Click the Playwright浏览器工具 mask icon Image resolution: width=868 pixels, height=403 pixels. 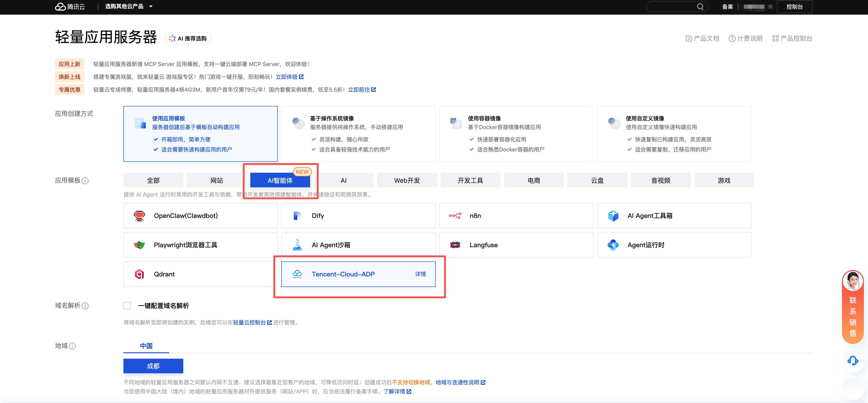pos(139,245)
